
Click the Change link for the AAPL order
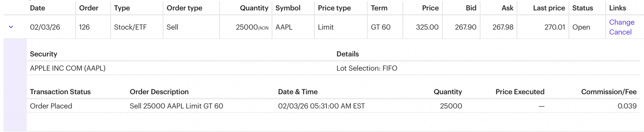(621, 22)
